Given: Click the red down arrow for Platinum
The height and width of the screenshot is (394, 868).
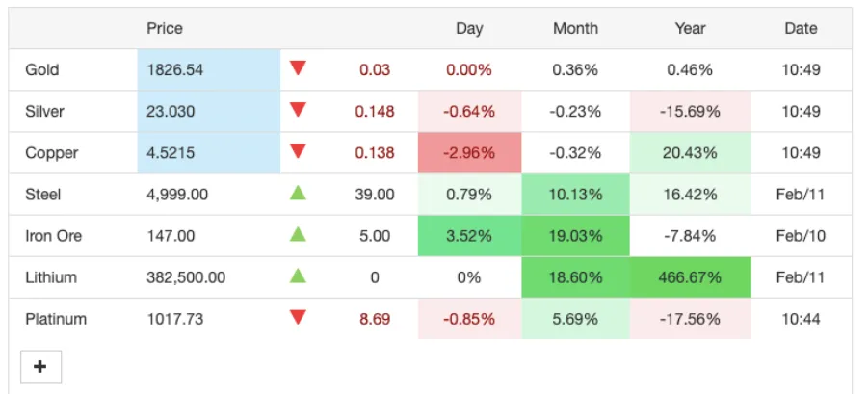Looking at the screenshot, I should (x=298, y=317).
